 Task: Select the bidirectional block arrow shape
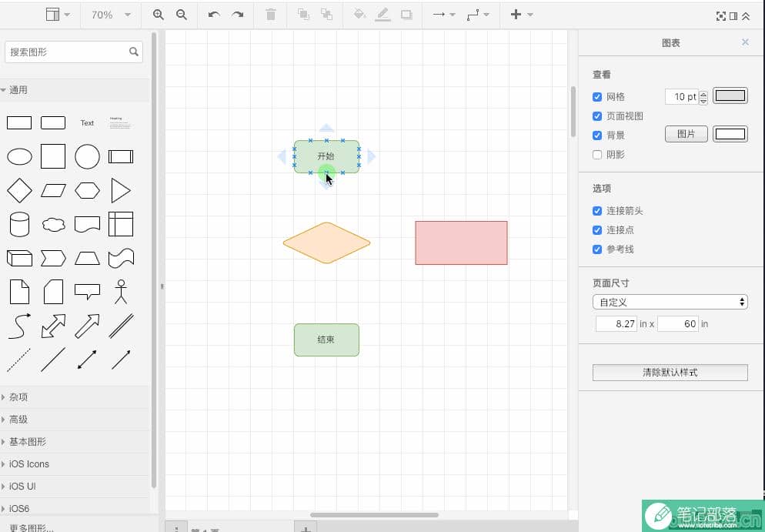click(x=54, y=326)
